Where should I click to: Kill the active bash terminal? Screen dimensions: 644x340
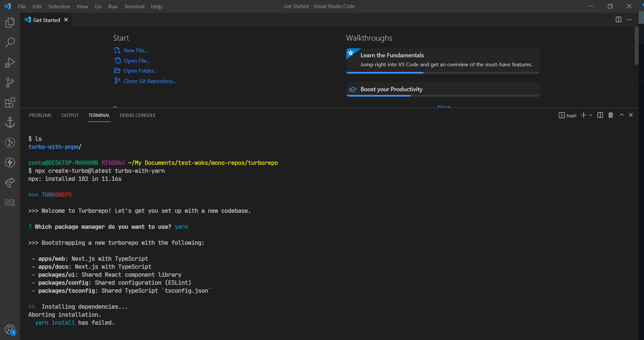[x=610, y=115]
